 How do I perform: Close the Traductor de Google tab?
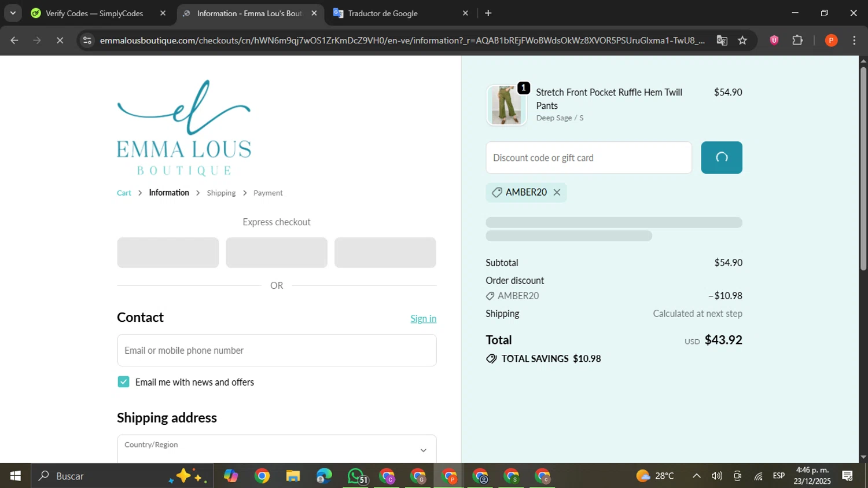(465, 13)
